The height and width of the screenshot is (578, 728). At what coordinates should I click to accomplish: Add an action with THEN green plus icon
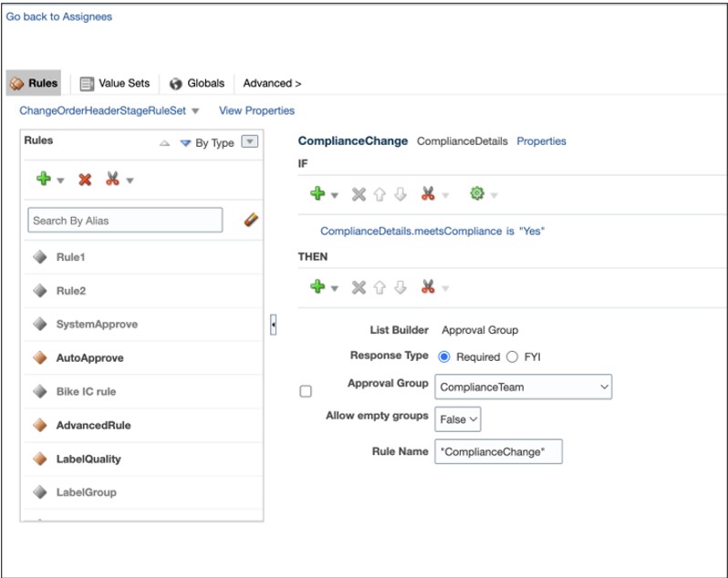317,286
